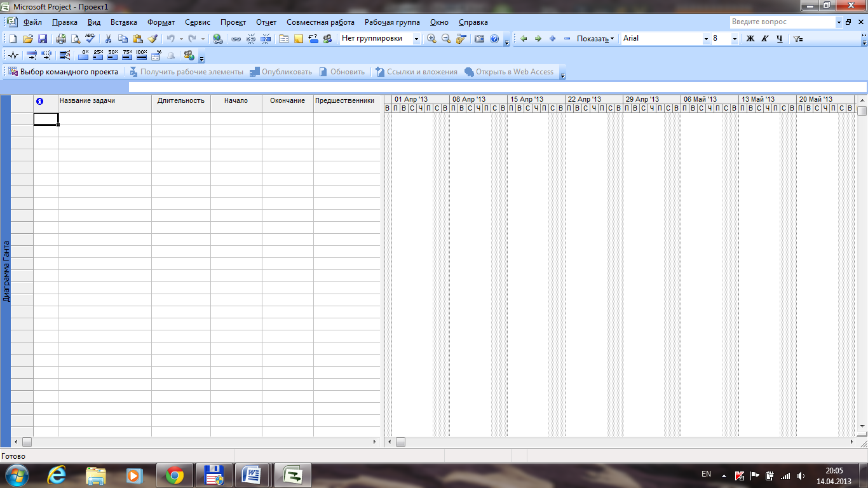Paste from clipboard with paste icon
This screenshot has height=488, width=868.
coord(137,39)
